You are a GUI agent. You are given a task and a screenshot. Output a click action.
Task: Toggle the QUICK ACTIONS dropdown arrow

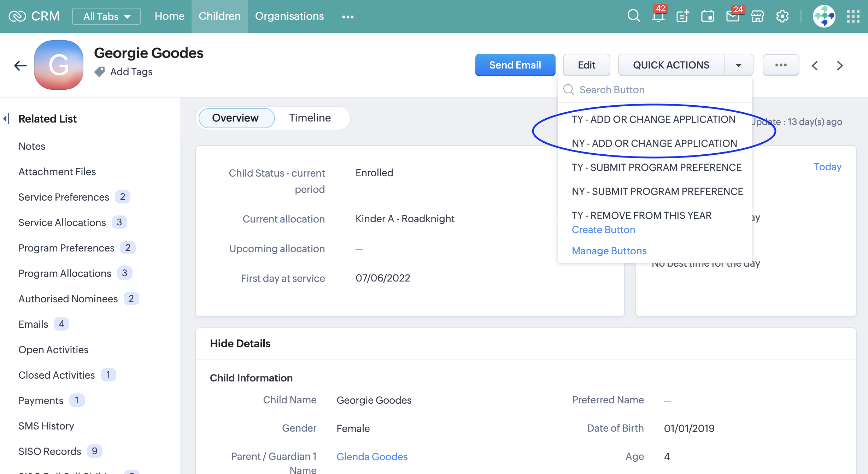pyautogui.click(x=738, y=65)
